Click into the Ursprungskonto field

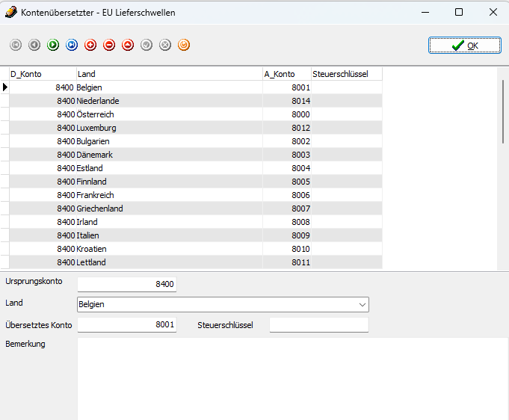point(127,285)
